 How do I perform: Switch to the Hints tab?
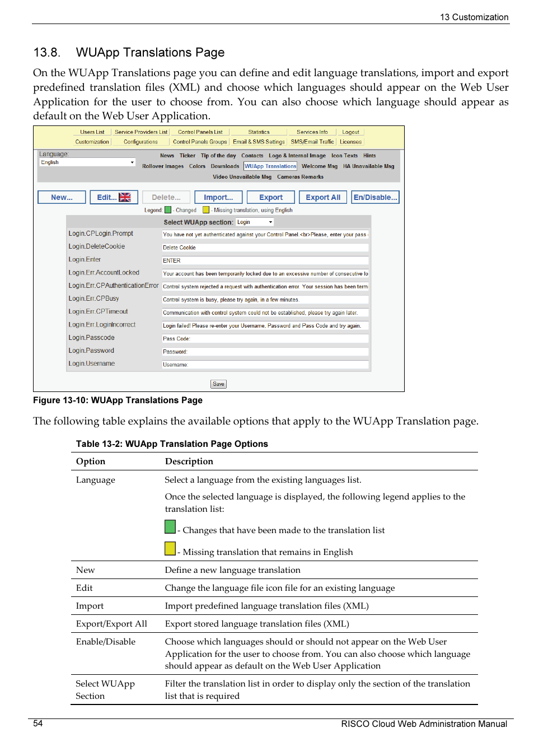(369, 156)
